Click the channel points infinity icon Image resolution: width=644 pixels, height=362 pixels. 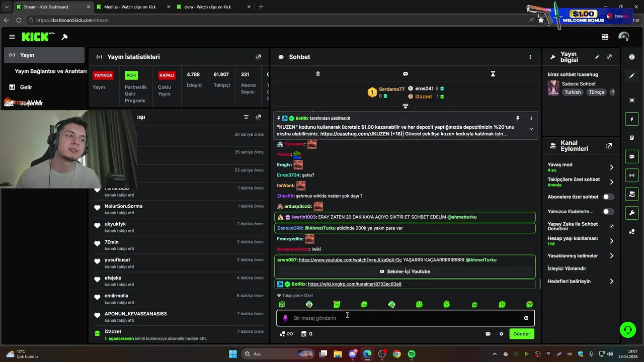[286, 334]
